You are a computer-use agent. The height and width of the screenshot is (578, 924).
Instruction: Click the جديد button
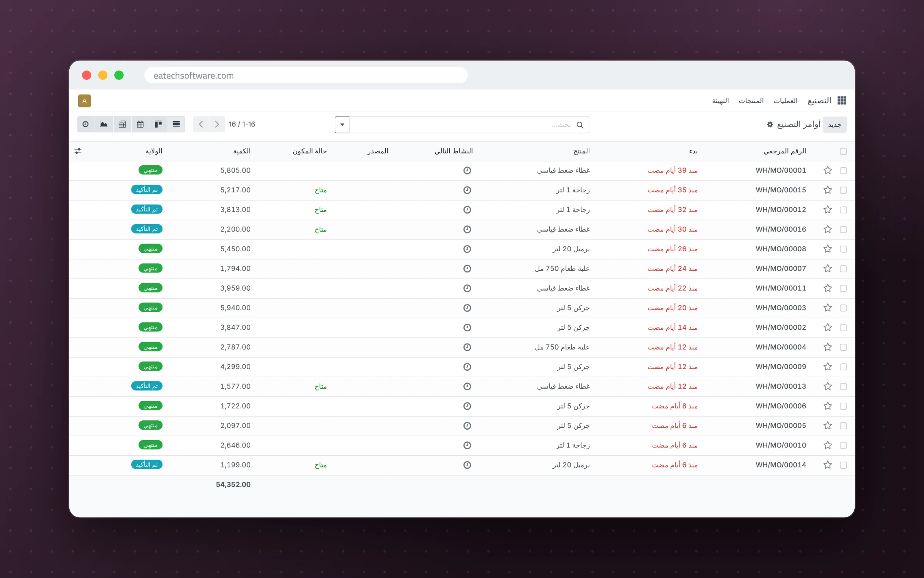(x=835, y=125)
